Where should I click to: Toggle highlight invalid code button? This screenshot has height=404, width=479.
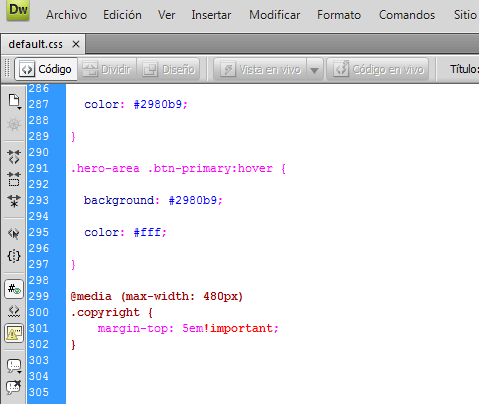[x=14, y=311]
